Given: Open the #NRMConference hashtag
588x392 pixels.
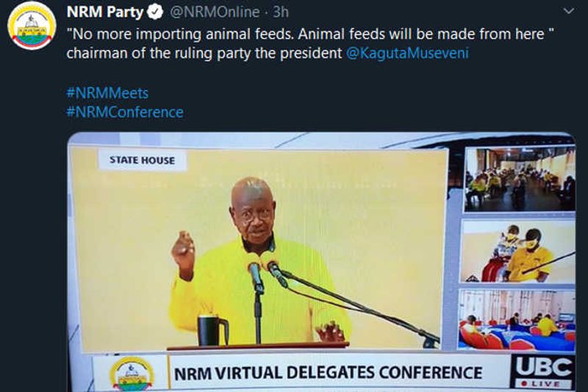Looking at the screenshot, I should pos(124,113).
